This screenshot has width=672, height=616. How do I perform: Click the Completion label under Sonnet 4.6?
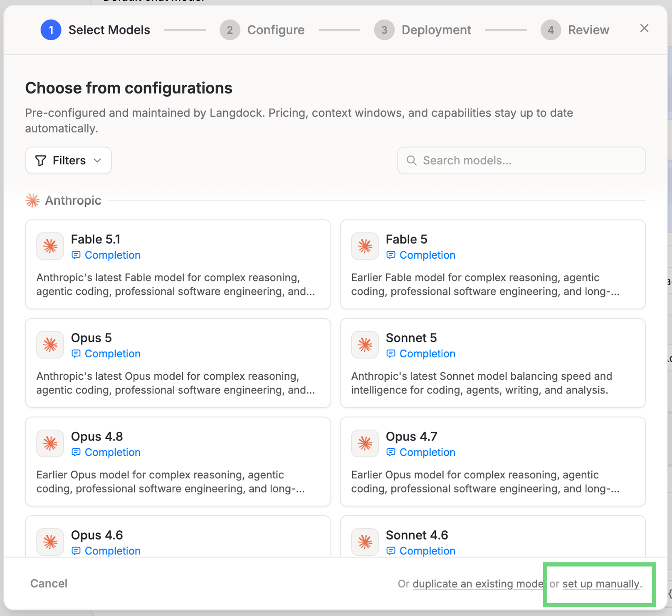427,551
